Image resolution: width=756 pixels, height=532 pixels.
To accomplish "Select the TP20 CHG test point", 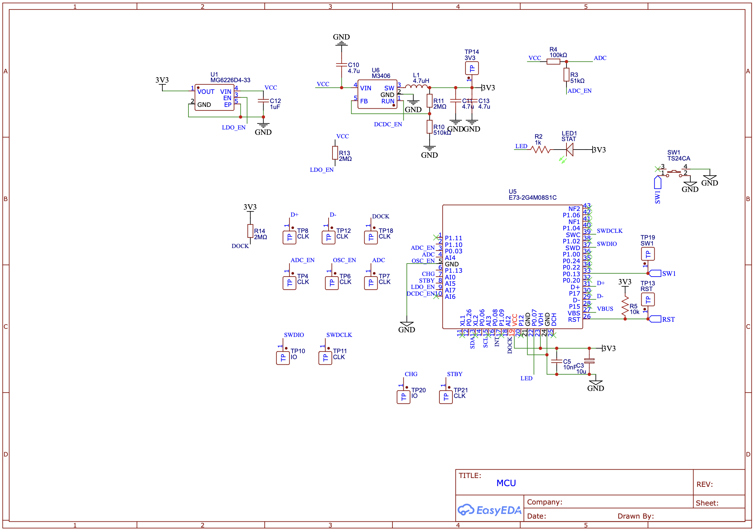I will [403, 397].
